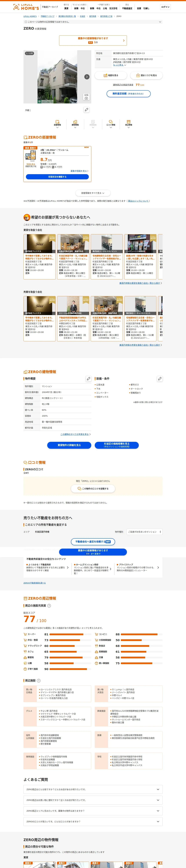Click 地図を見る button

(111, 76)
